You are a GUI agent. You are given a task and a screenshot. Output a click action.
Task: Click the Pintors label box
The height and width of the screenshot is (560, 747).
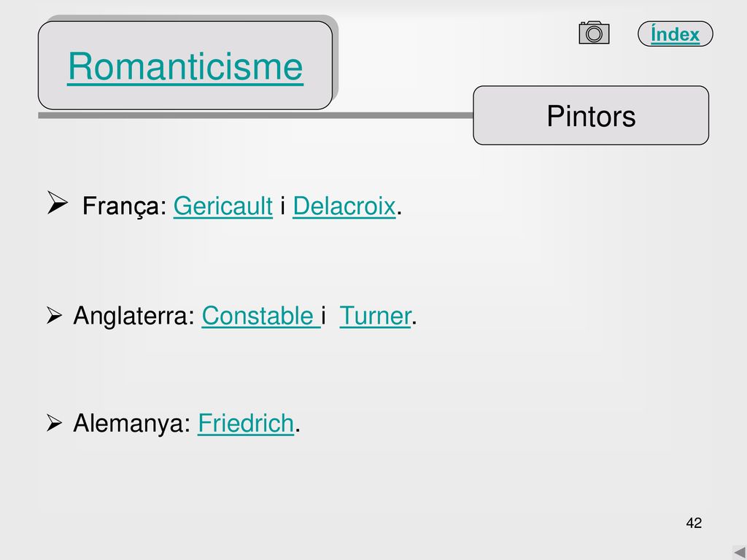591,115
